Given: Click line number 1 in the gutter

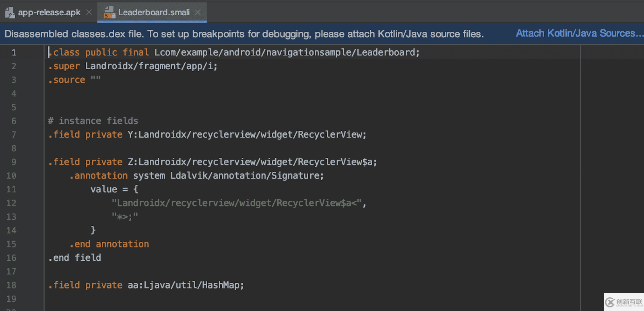Looking at the screenshot, I should tap(14, 52).
